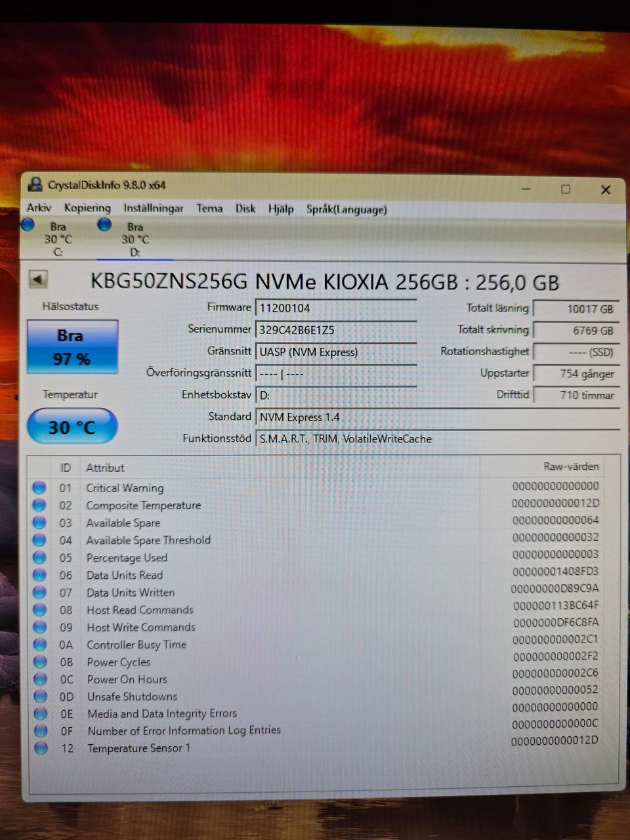
Task: Click the Funktionsstöd field S.M.A.R.T., TRIM
Action: [438, 439]
